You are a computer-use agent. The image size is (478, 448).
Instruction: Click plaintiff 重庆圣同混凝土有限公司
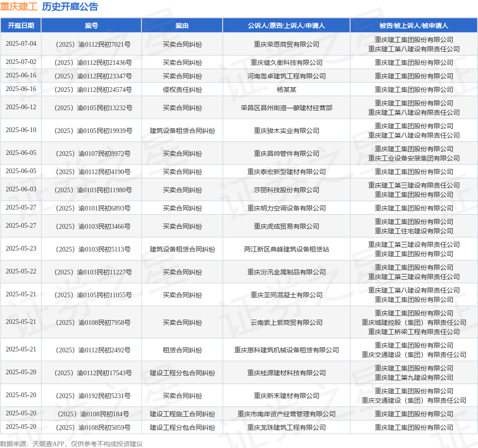click(286, 295)
